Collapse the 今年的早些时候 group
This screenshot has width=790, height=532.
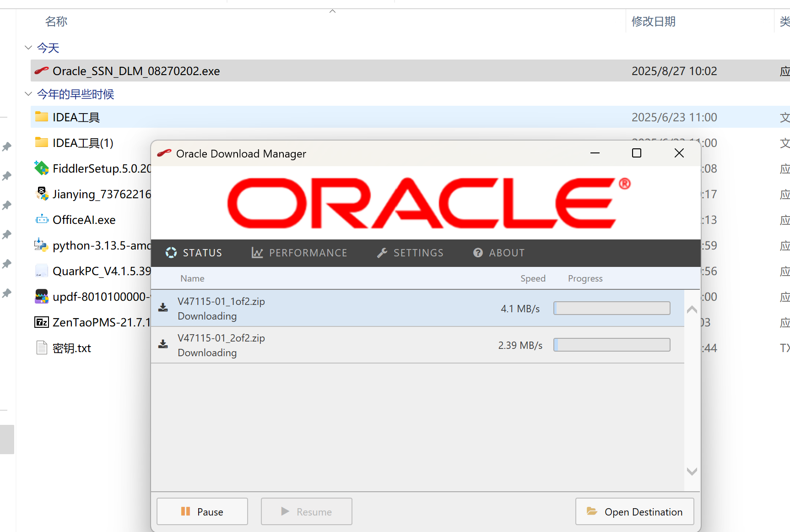pyautogui.click(x=28, y=94)
